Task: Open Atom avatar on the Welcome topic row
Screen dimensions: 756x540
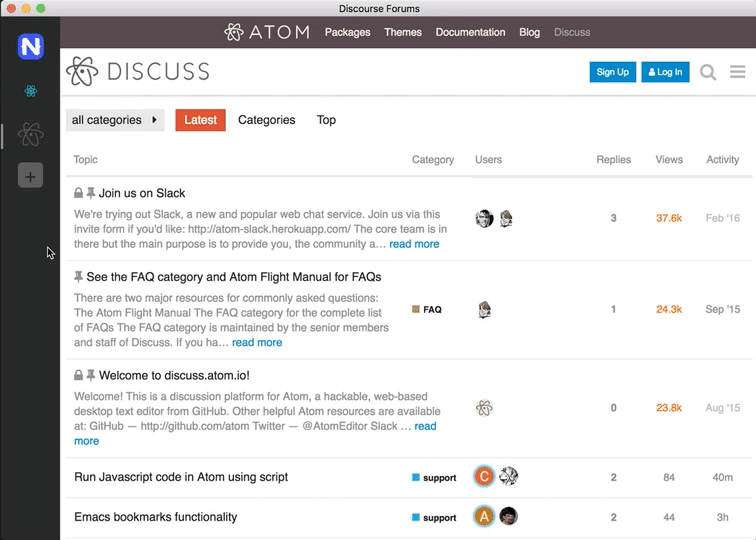Action: click(x=484, y=408)
